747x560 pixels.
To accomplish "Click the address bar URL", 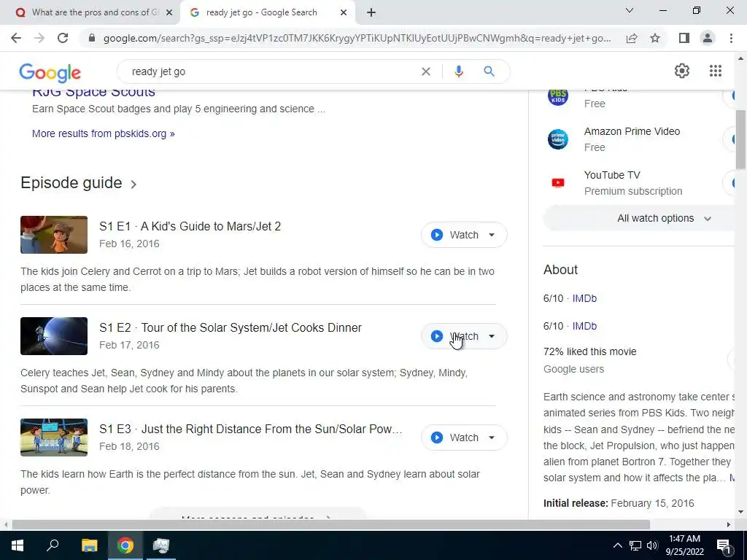I will point(357,38).
